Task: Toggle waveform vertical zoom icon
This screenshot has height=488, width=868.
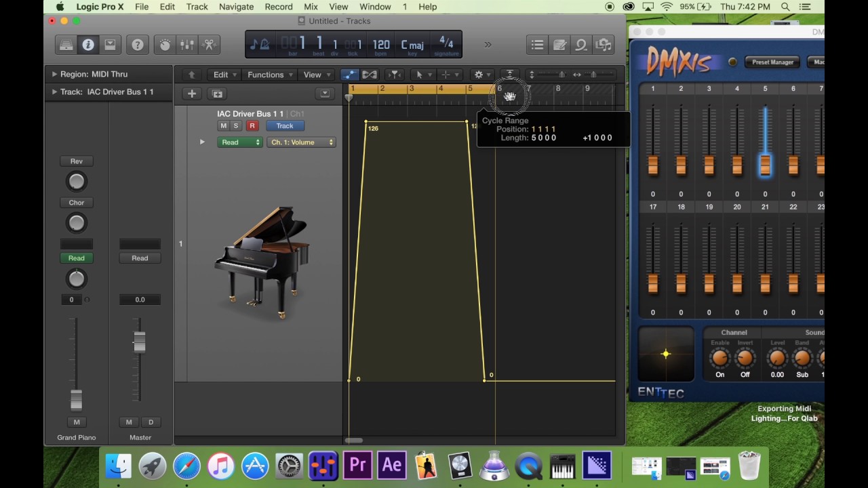Action: 509,75
